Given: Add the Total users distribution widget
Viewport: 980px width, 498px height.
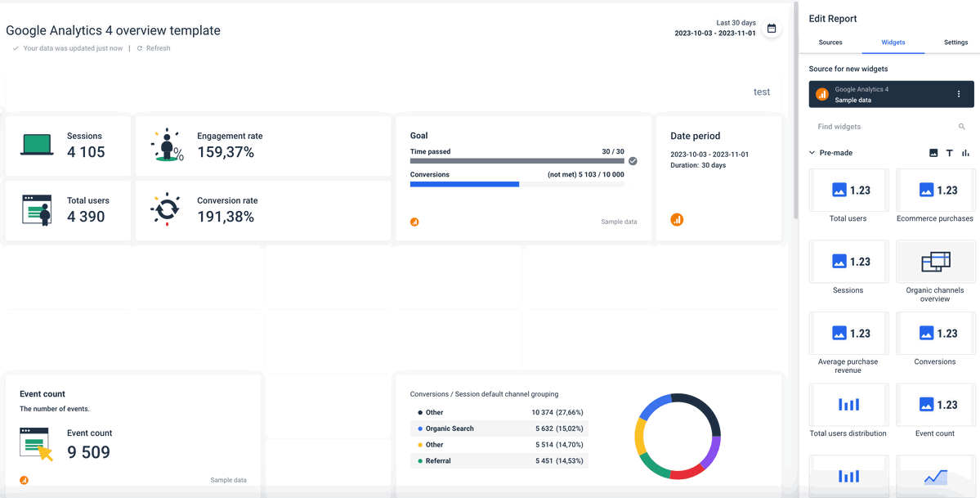Looking at the screenshot, I should pyautogui.click(x=848, y=405).
